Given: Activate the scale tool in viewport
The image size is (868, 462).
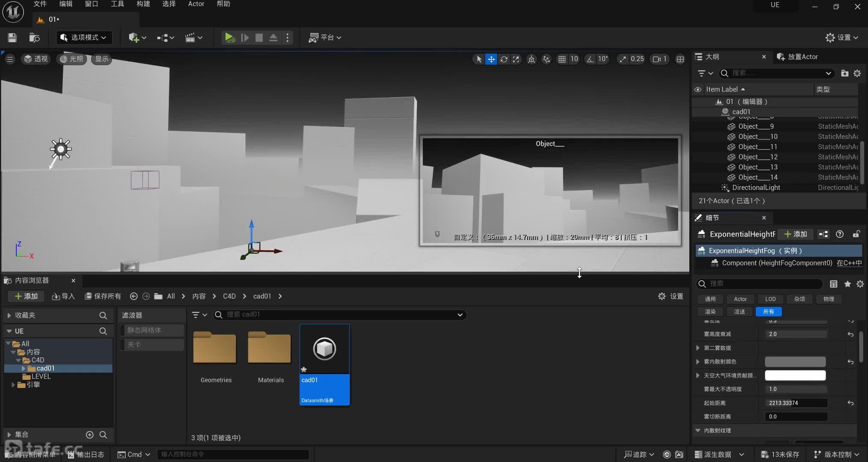Looking at the screenshot, I should (x=516, y=59).
